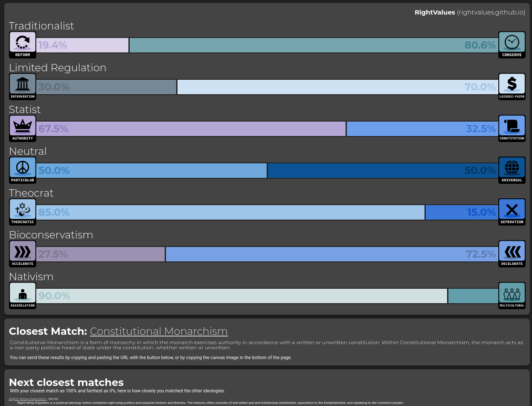
Task: Click the Next closest matches heading
Action: click(66, 382)
